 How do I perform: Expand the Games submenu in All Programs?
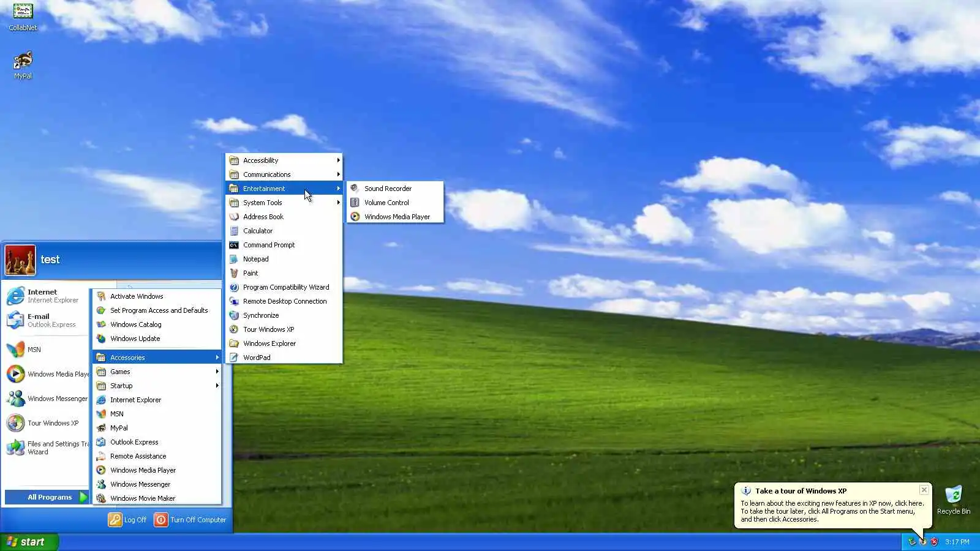(x=157, y=372)
